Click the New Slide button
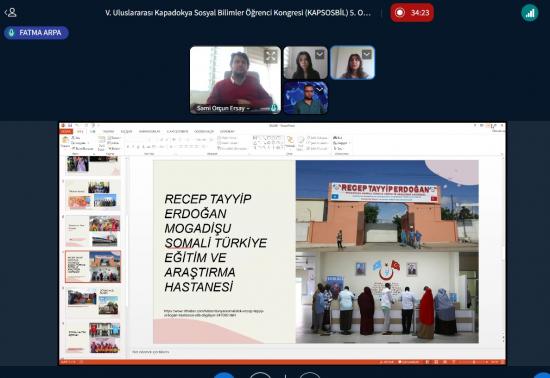Image resolution: width=550 pixels, height=378 pixels. 101,143
